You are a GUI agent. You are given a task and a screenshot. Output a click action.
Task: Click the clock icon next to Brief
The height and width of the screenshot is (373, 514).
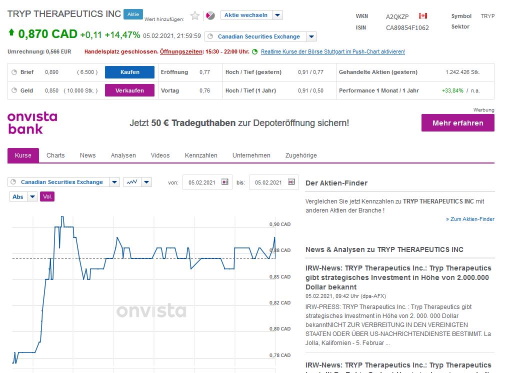[14, 72]
